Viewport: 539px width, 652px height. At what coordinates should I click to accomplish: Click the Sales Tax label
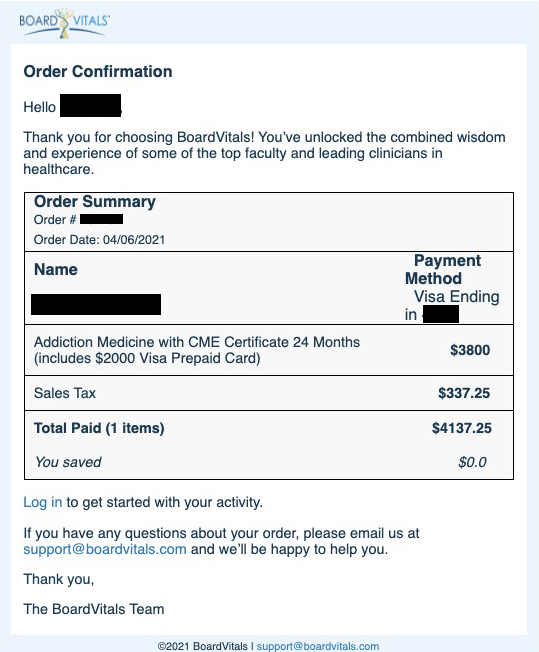(65, 393)
